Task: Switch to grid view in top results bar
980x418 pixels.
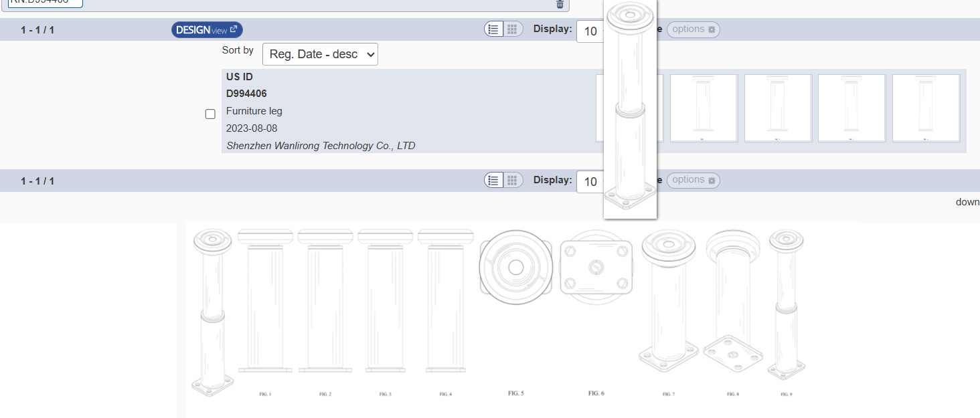Action: click(513, 29)
